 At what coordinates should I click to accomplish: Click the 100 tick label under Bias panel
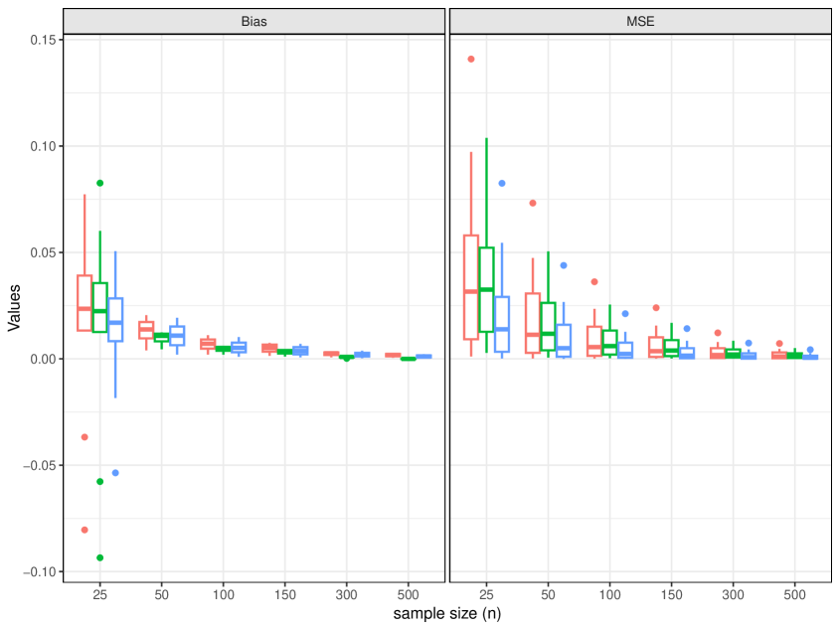point(223,594)
